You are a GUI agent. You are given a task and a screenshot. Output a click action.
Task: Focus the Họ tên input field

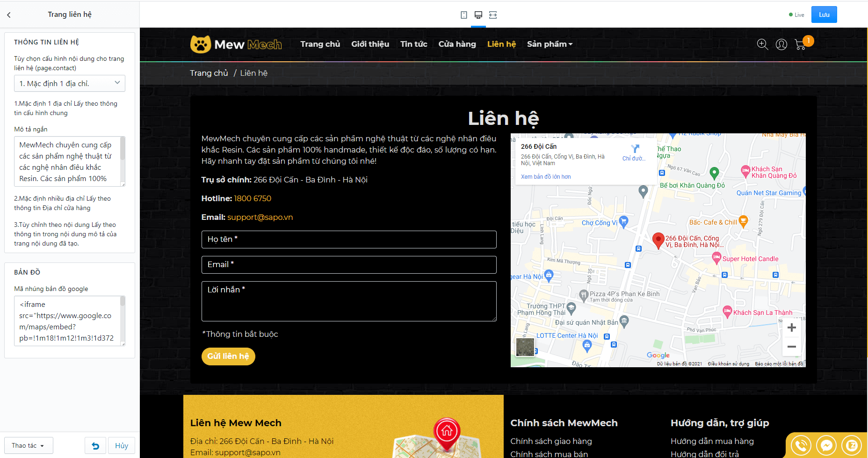(x=349, y=240)
